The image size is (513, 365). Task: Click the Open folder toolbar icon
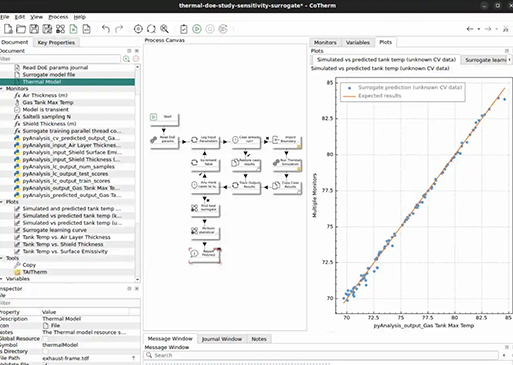(x=21, y=29)
